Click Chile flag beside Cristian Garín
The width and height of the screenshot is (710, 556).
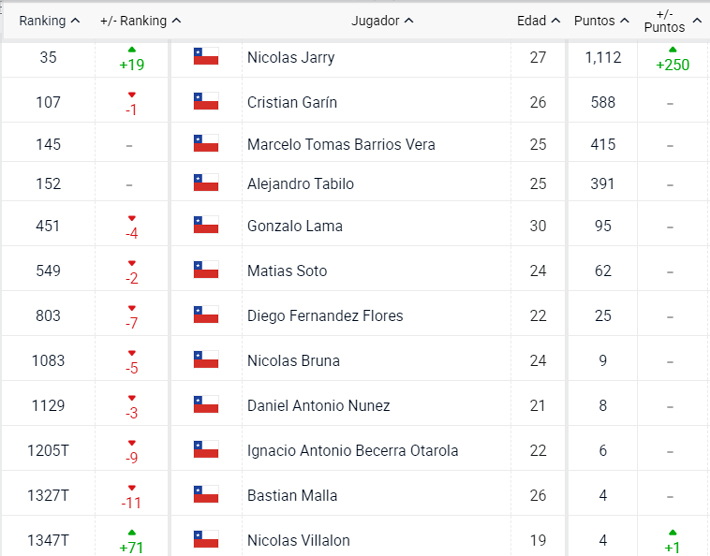click(206, 101)
